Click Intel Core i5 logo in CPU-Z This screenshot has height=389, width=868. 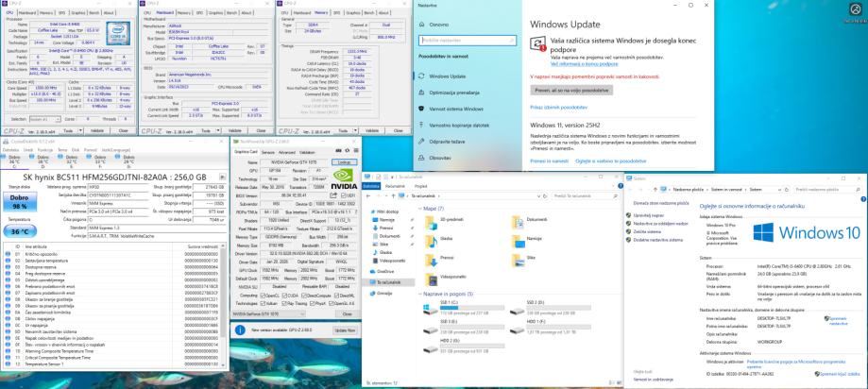click(x=118, y=34)
